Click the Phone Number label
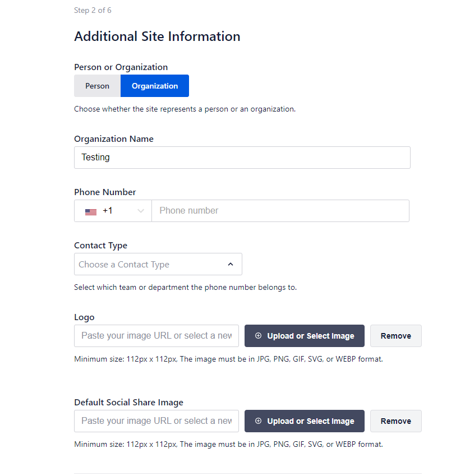Viewport: 465px width, 476px height. click(x=105, y=192)
